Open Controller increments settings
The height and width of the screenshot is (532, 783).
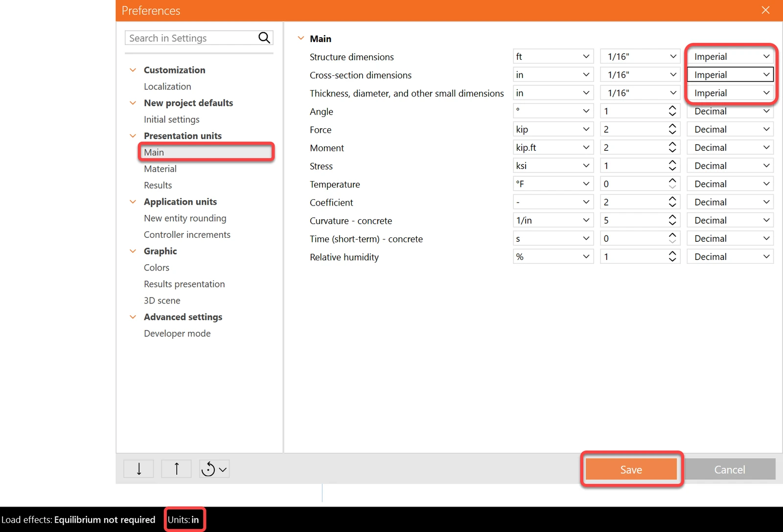(187, 235)
